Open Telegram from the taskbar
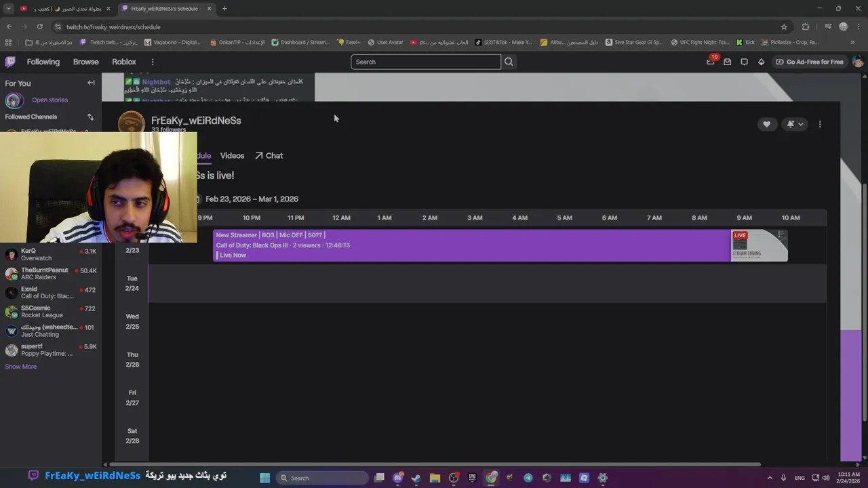Screen dimensions: 868x488 tap(528, 478)
